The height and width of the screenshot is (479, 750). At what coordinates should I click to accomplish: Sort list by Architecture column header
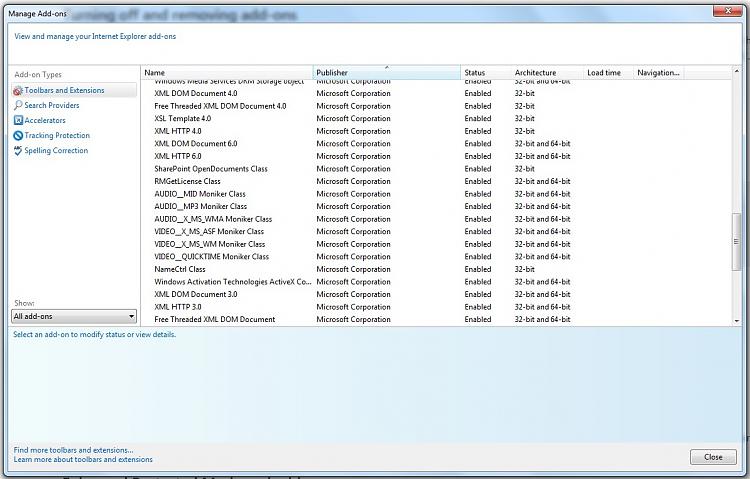(x=547, y=73)
